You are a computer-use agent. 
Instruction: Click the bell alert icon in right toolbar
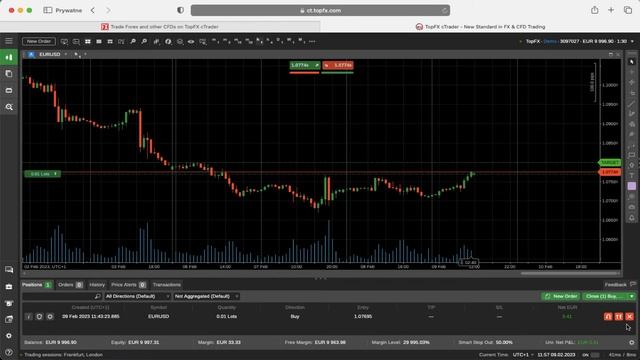point(631,218)
